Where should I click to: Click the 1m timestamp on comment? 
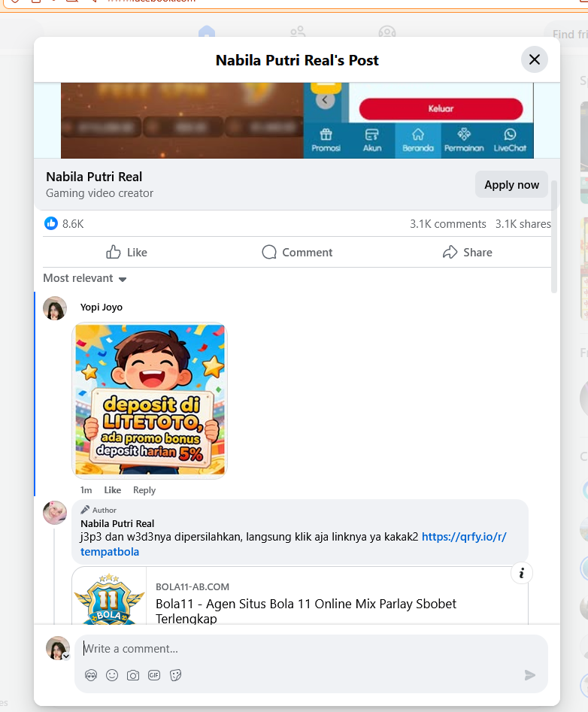(x=86, y=490)
